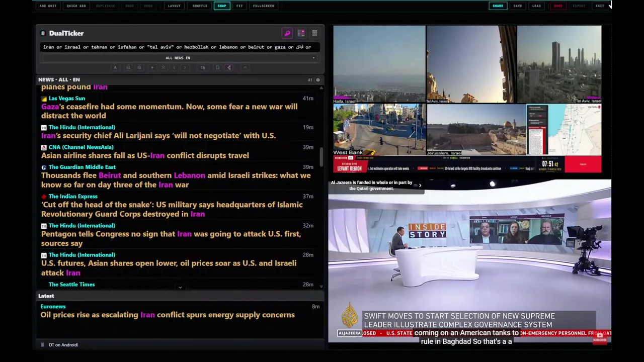Image resolution: width=644 pixels, height=362 pixels.
Task: Click the scroll down arrow of the news list
Action: click(321, 287)
